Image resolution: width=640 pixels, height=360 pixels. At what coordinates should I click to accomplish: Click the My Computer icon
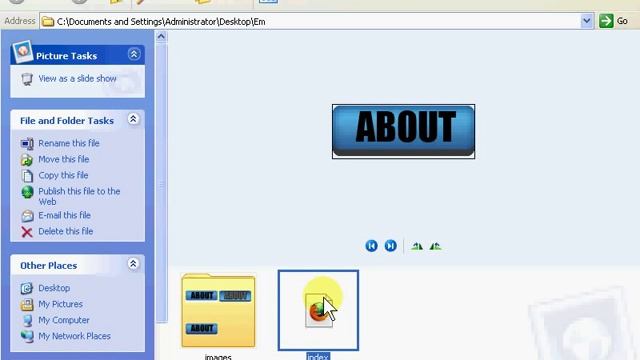coord(27,320)
